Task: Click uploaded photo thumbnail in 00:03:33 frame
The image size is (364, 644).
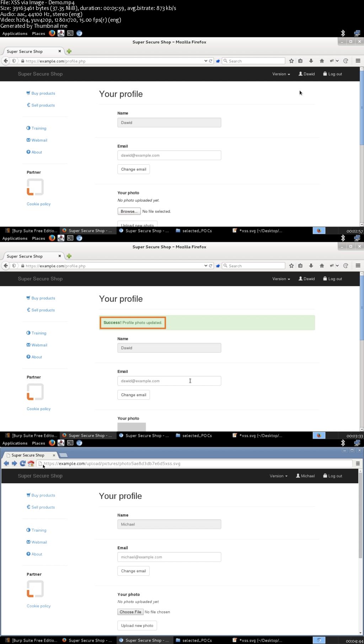Action: tap(132, 427)
